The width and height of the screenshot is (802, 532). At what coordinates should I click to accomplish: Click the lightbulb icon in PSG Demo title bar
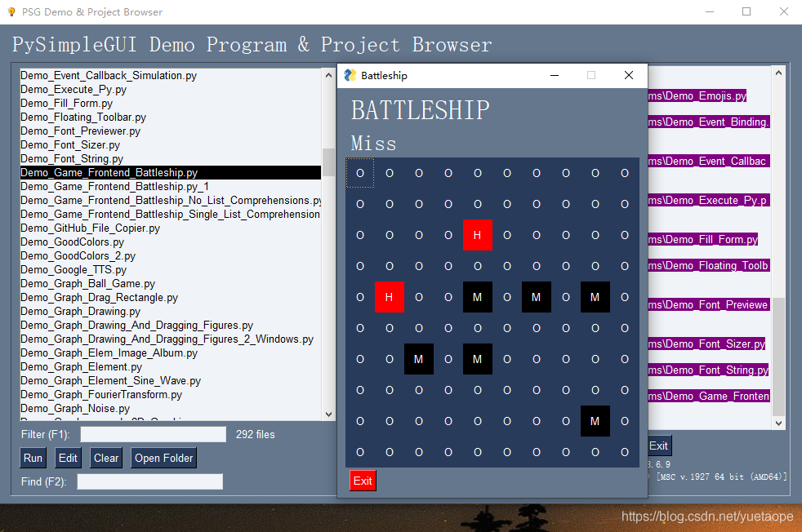coord(11,11)
